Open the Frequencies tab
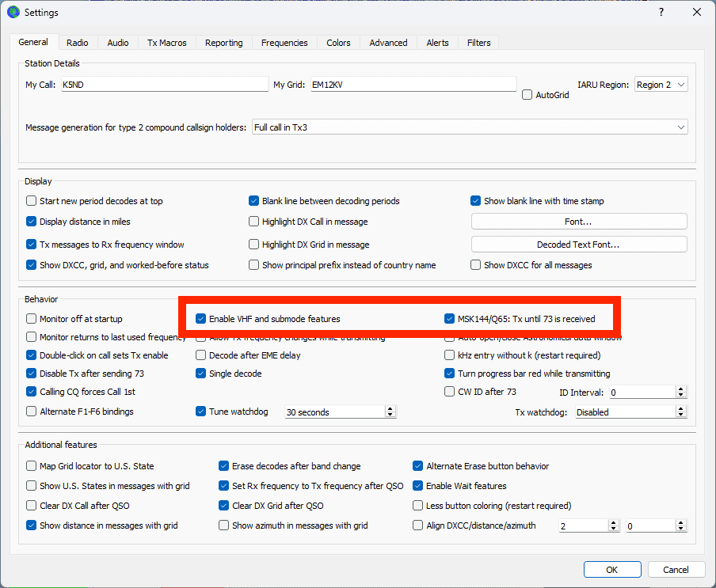This screenshot has width=716, height=588. (x=284, y=43)
